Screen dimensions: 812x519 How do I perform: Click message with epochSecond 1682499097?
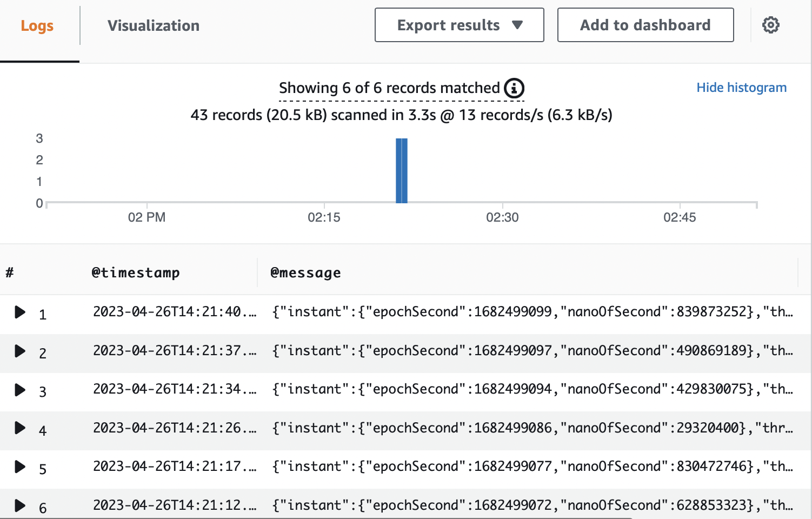(x=533, y=351)
